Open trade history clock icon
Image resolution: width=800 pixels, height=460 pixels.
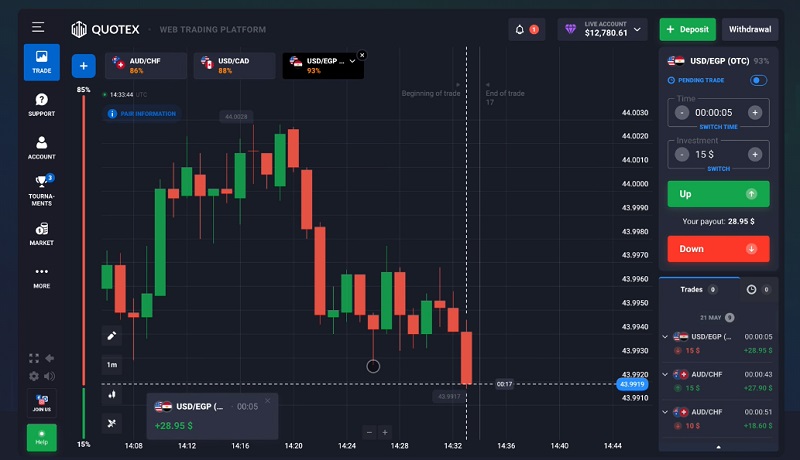[752, 289]
